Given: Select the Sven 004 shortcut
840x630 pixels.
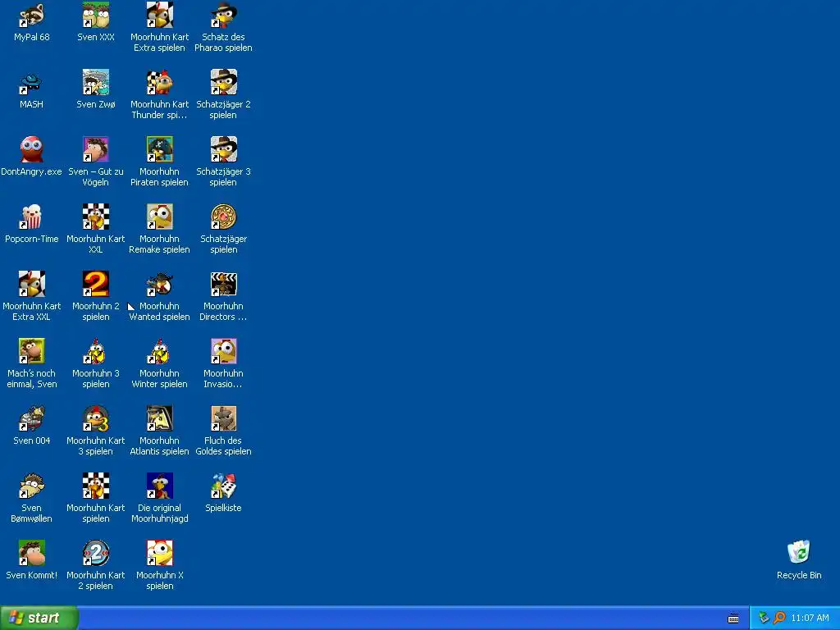Looking at the screenshot, I should 32,418.
